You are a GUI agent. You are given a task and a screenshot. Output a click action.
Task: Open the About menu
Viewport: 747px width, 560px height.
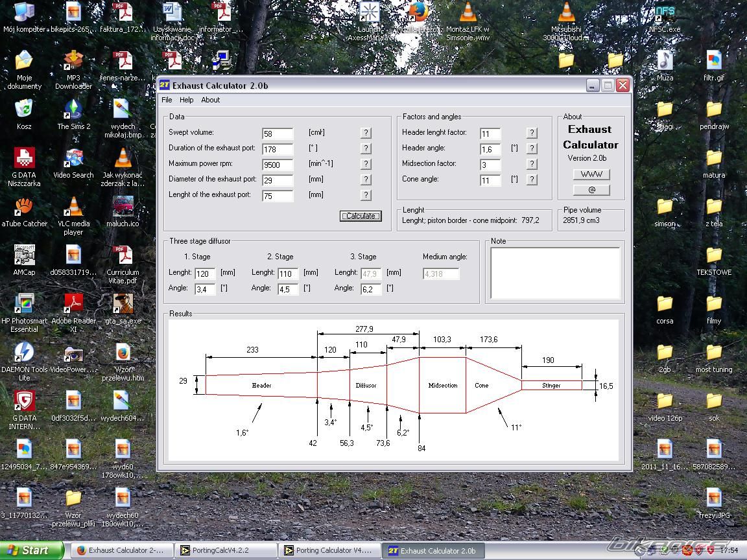pos(210,100)
